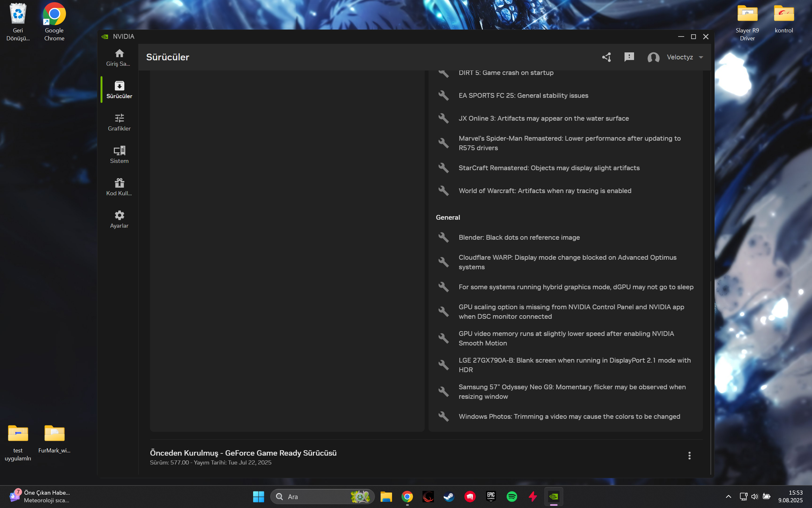Image resolution: width=812 pixels, height=508 pixels.
Task: Click the share icon in NVIDIA header
Action: [606, 57]
